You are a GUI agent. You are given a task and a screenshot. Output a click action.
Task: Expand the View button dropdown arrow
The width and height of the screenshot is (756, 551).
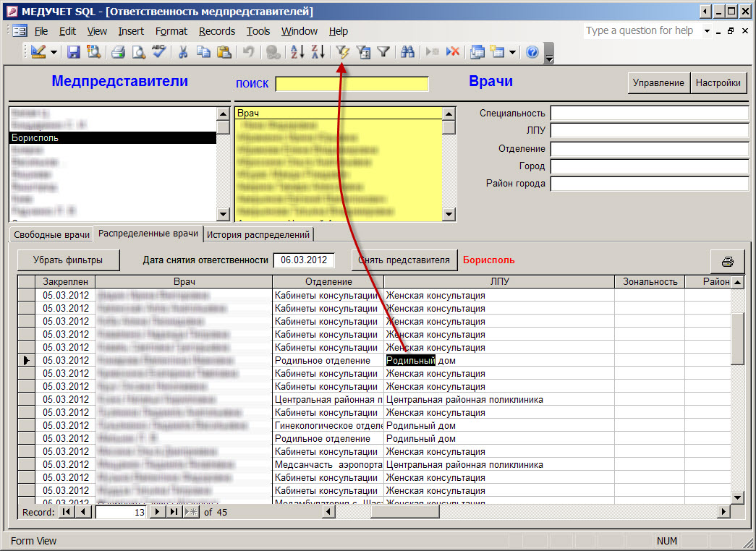pos(54,51)
